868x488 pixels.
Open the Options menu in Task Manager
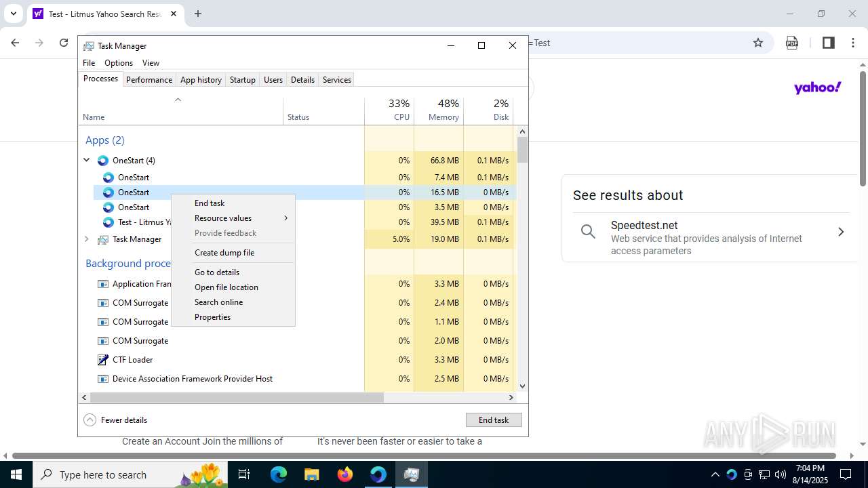[119, 63]
